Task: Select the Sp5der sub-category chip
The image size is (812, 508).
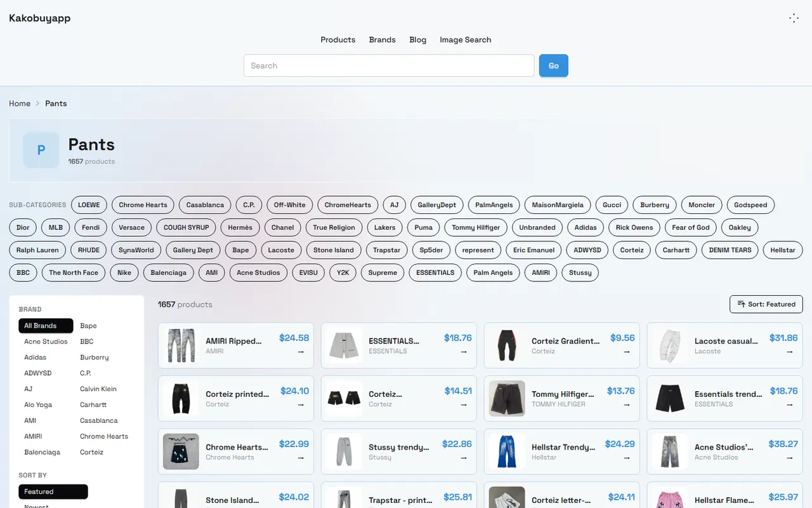Action: [431, 250]
